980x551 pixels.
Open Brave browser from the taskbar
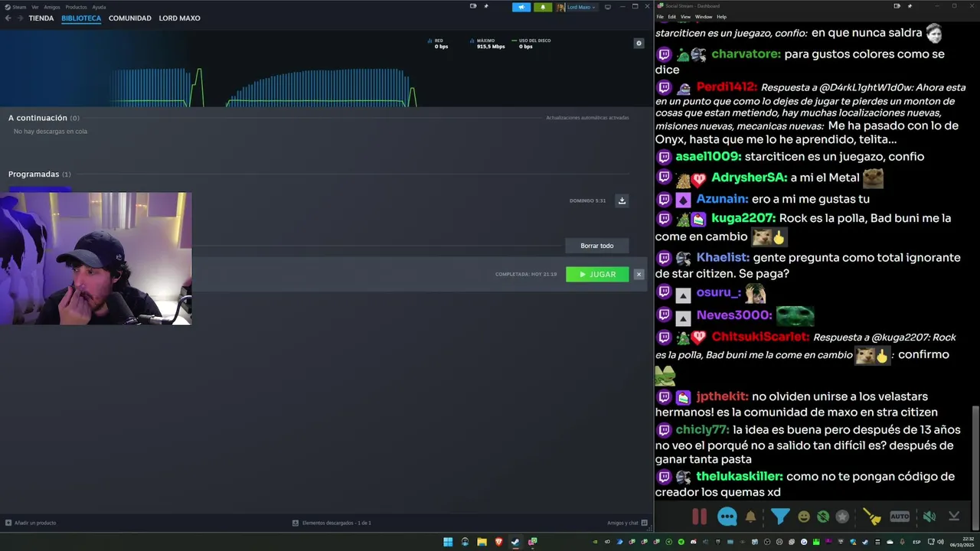498,542
